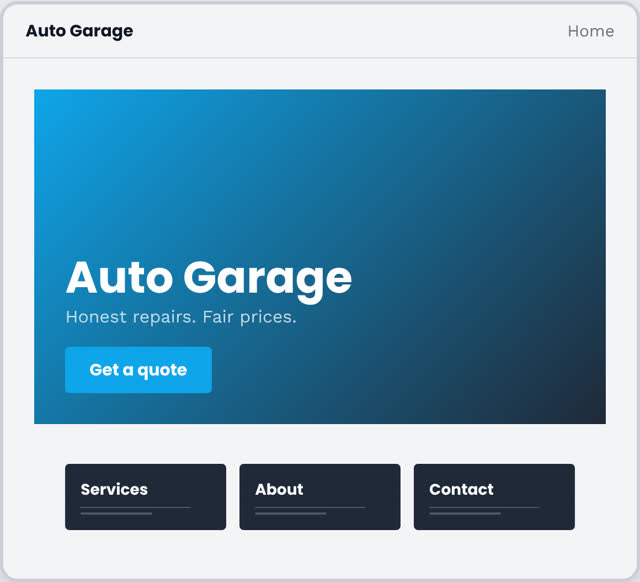Screen dimensions: 640x582
Task: Open the Home navigation link
Action: (x=591, y=31)
